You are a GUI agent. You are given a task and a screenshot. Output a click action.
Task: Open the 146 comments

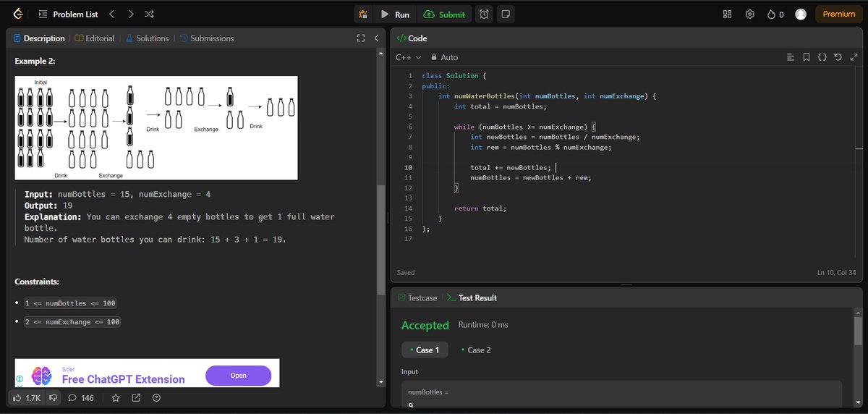[81, 398]
